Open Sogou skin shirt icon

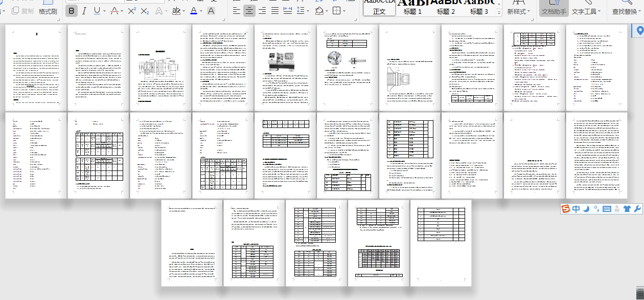627,209
